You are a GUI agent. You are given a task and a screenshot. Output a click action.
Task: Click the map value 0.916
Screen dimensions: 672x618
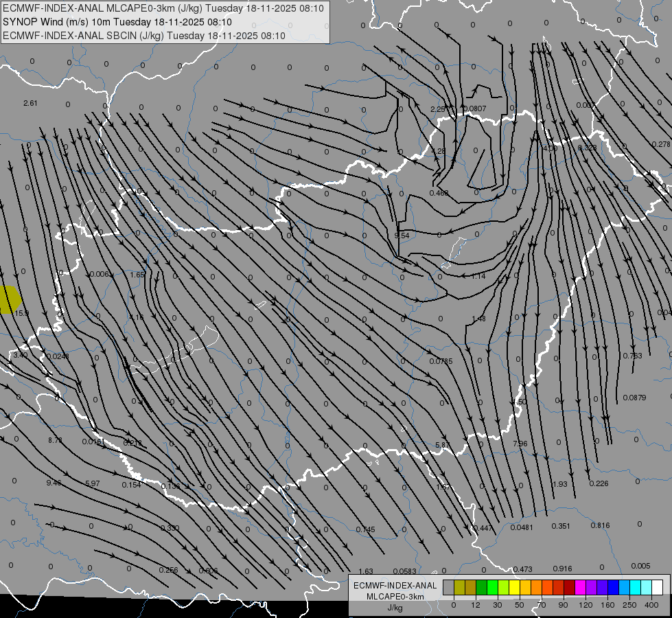pos(562,569)
